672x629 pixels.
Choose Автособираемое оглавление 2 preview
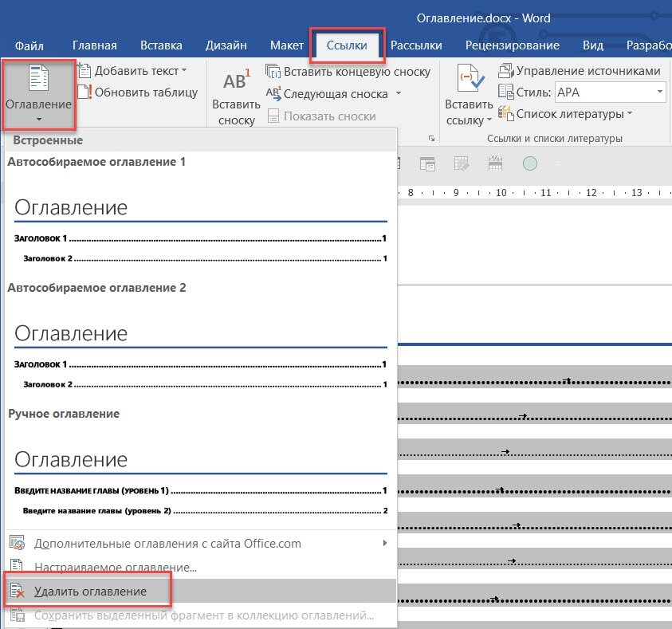pos(201,341)
